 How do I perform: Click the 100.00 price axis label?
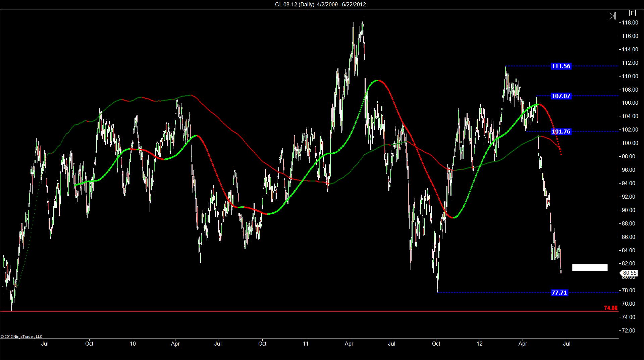[x=630, y=143]
